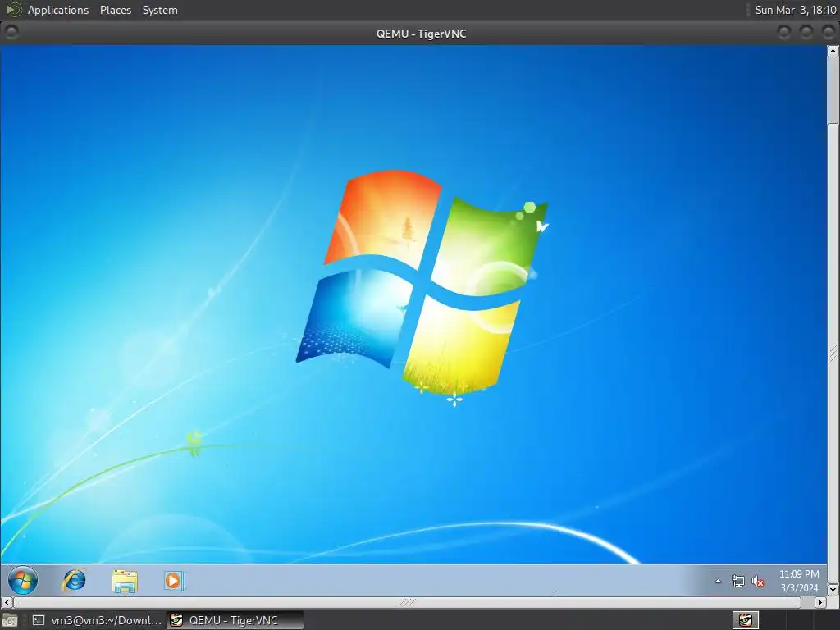Click the host clock Sun Mar 3, 18:10
This screenshot has width=840, height=630.
pyautogui.click(x=795, y=10)
